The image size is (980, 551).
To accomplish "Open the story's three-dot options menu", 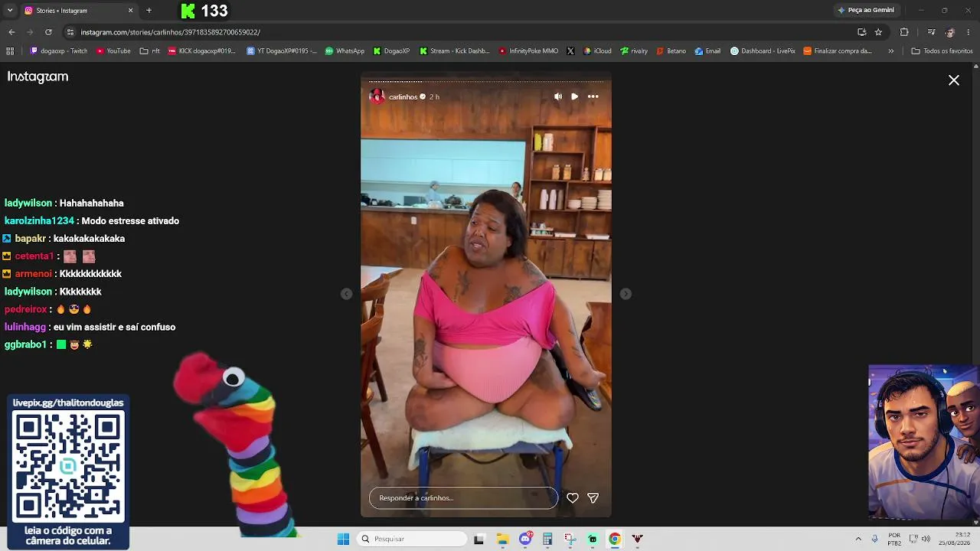I will point(593,96).
